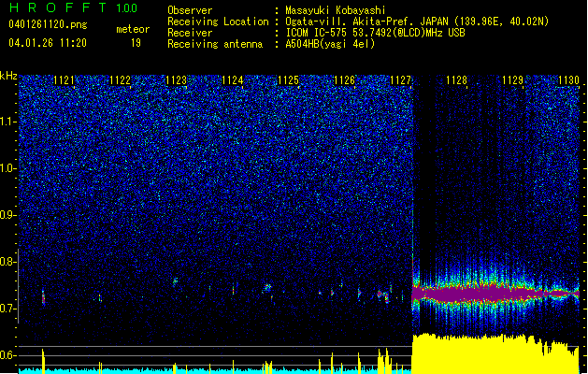Click the meteor label
This screenshot has height=374, width=588.
[x=133, y=29]
